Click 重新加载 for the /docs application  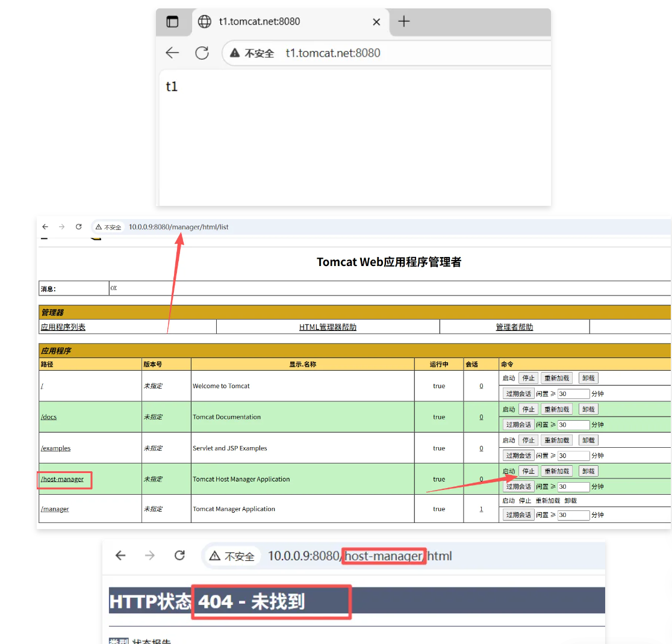pos(557,409)
